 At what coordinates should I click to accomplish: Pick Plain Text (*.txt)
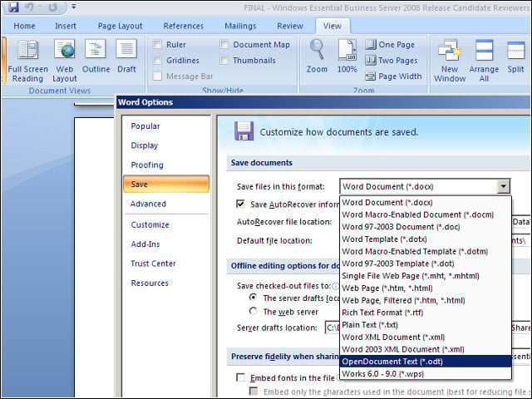(x=426, y=325)
